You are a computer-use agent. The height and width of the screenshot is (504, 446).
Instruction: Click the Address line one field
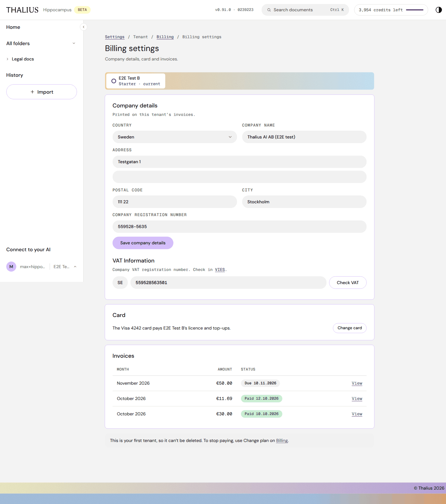239,162
